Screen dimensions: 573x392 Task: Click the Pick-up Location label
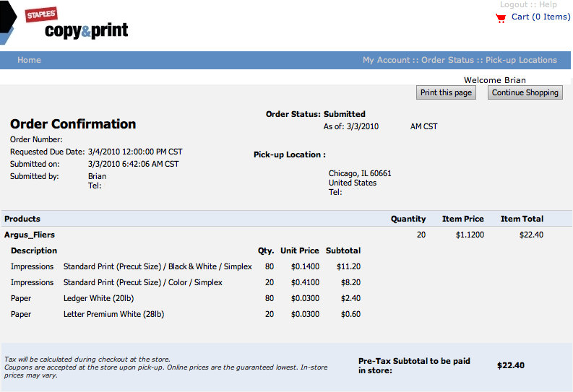click(290, 154)
